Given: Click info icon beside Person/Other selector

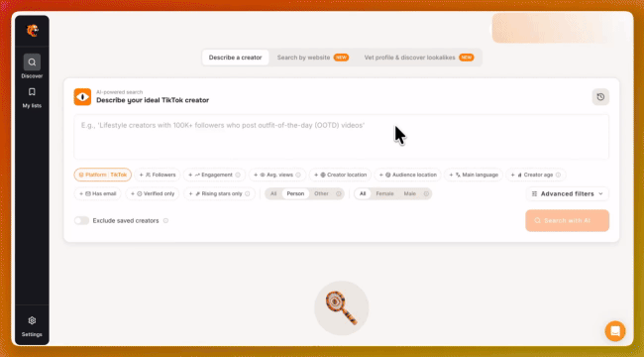Looking at the screenshot, I should coord(339,193).
